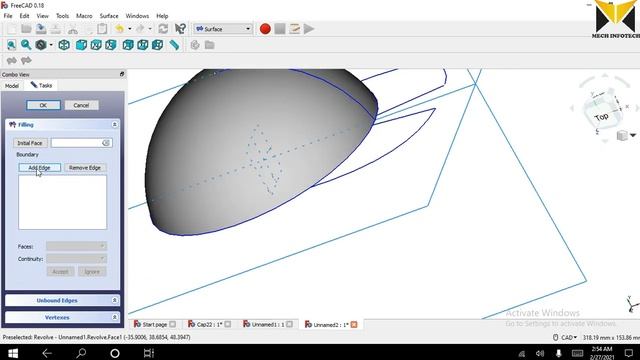Open the Faces dropdown
This screenshot has width=640, height=360.
[x=76, y=246]
